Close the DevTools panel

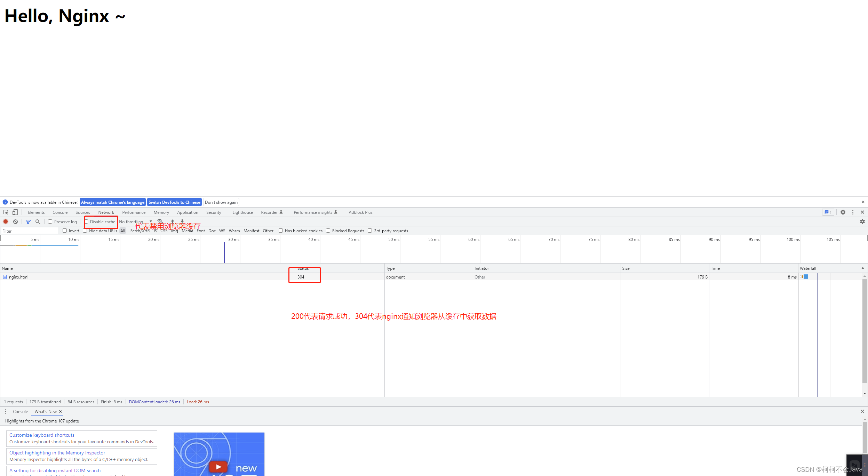pyautogui.click(x=862, y=212)
